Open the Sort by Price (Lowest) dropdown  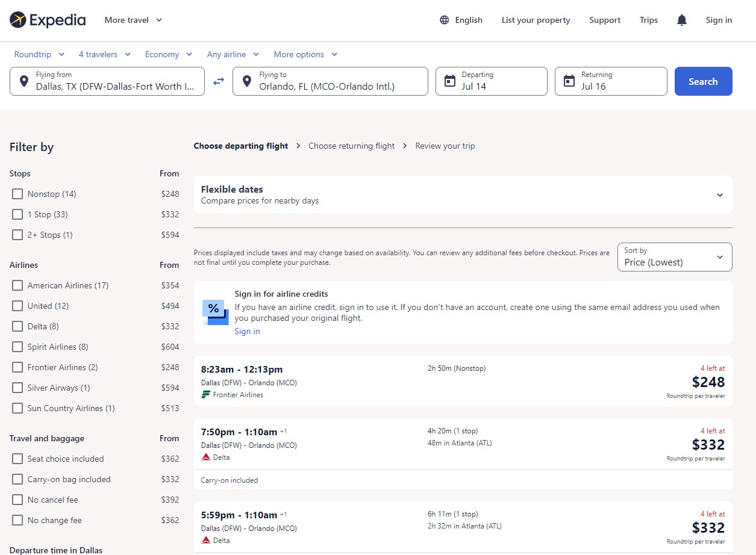(675, 257)
